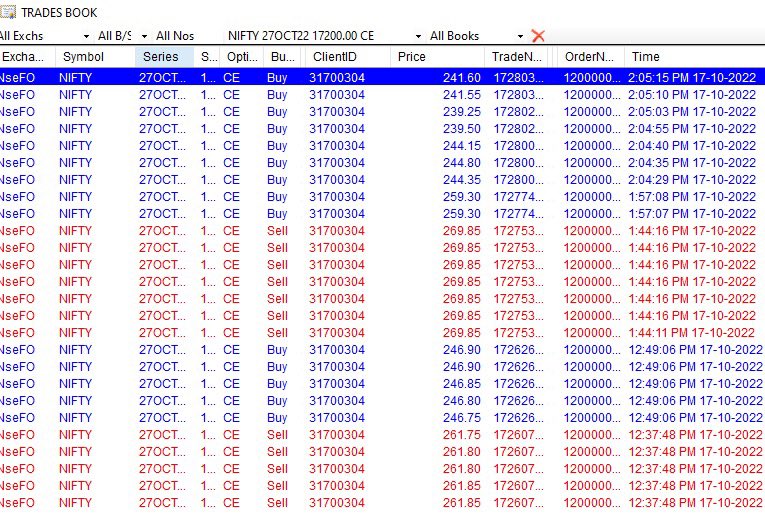Select the trade priced 239.50
Image resolution: width=765 pixels, height=522 pixels.
coord(382,129)
